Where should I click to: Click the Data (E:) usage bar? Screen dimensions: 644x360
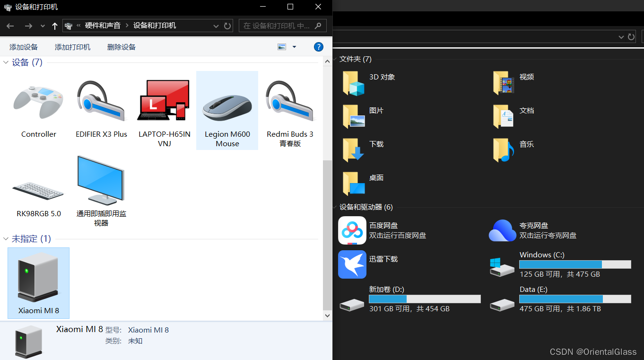tap(575, 299)
